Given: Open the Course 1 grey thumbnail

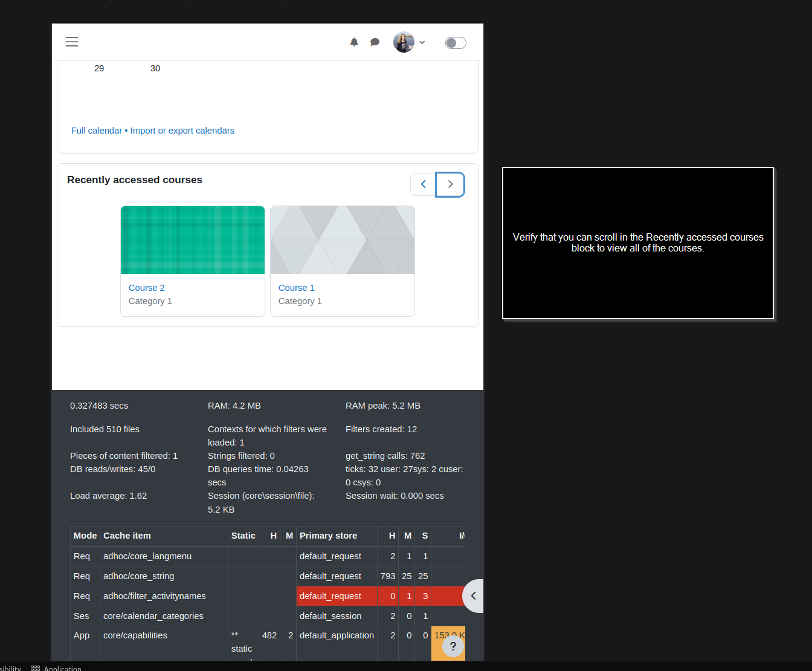Looking at the screenshot, I should click(343, 240).
